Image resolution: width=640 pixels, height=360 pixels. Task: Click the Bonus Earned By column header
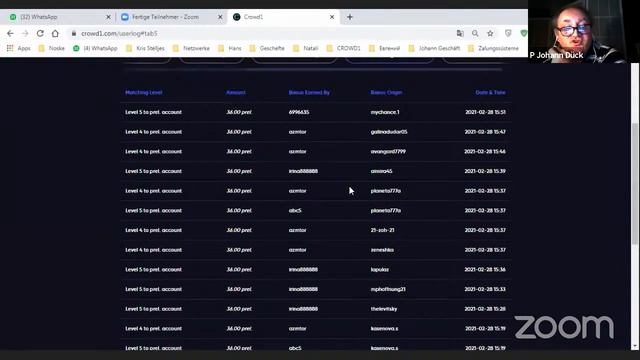(x=309, y=93)
